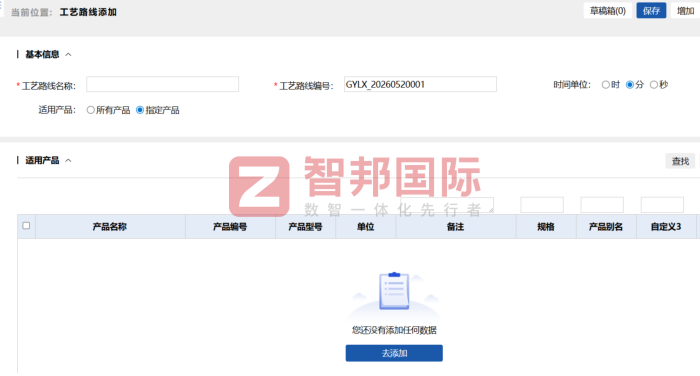Tick the select-all checkbox in table header
This screenshot has width=700, height=376.
(26, 226)
